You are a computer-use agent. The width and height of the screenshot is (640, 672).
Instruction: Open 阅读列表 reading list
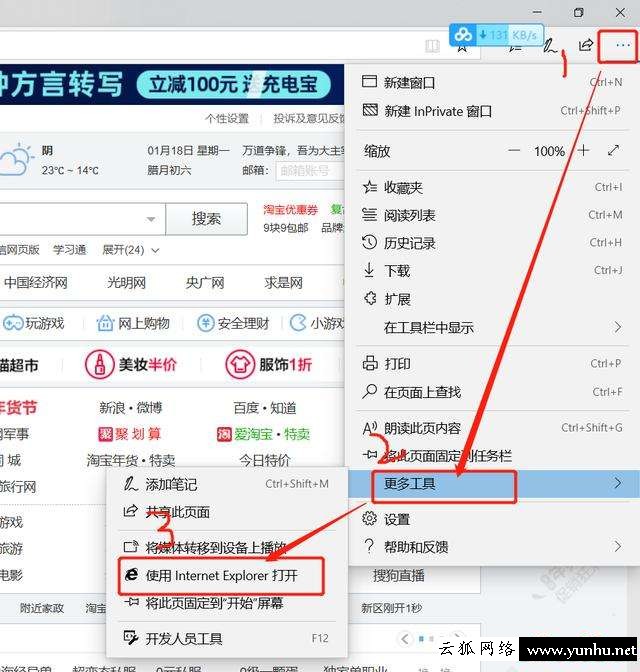pos(492,215)
